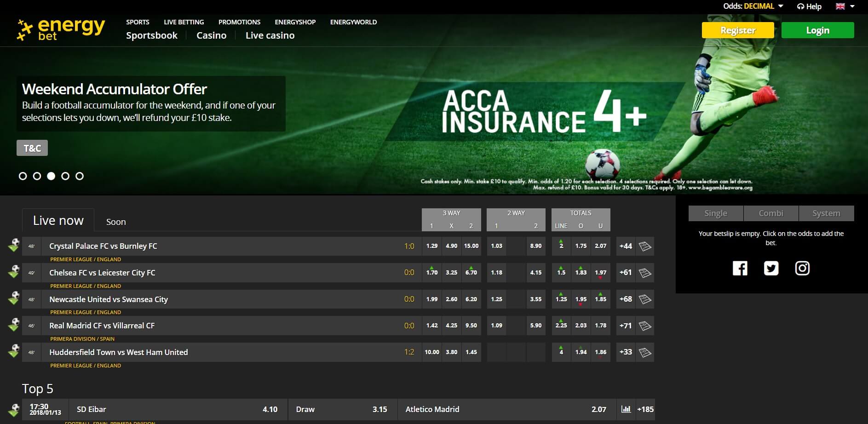Bet Draw at 3.15 in Top 5
The height and width of the screenshot is (424, 868).
(x=342, y=409)
